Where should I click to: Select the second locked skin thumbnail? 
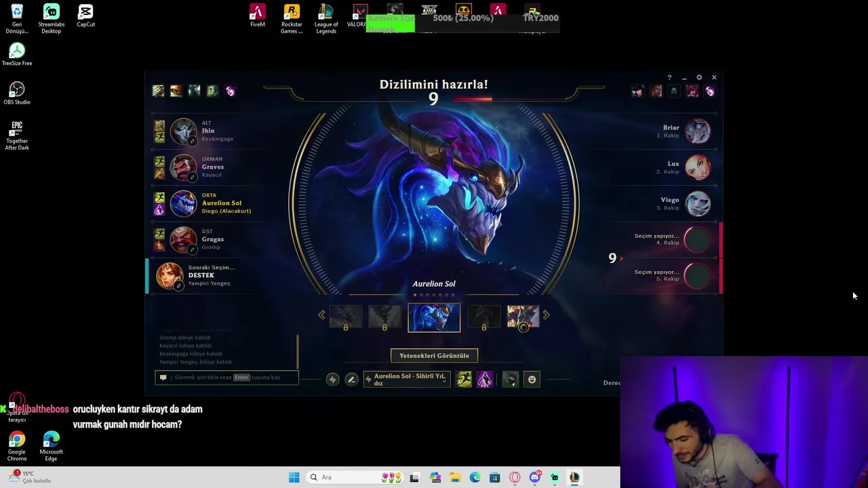pos(384,317)
